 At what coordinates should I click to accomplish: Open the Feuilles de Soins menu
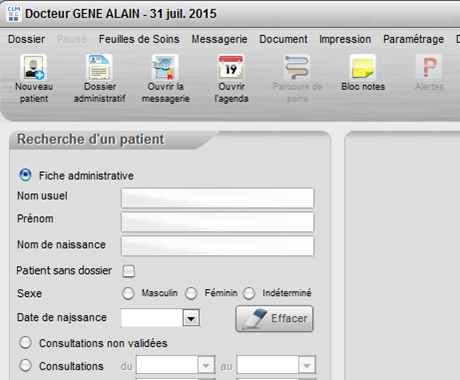click(x=139, y=39)
